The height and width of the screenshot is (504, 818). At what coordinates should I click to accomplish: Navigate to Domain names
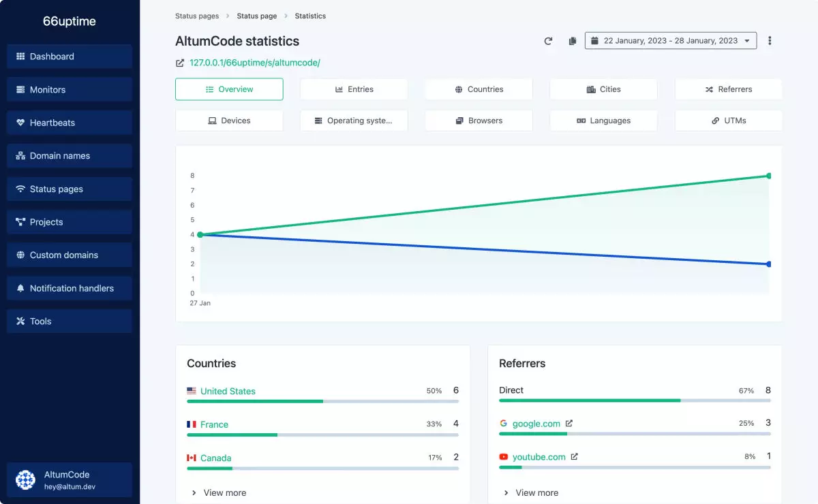[x=70, y=156]
